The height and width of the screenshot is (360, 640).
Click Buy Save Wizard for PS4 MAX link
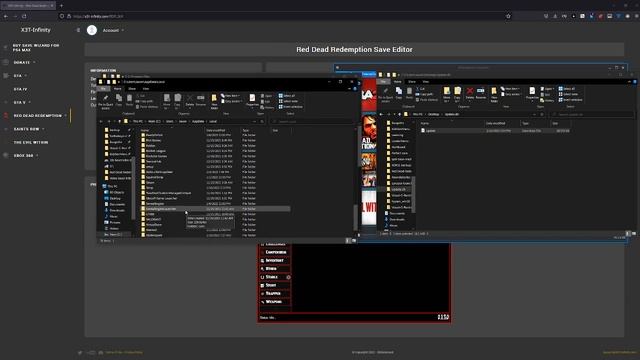click(x=36, y=47)
